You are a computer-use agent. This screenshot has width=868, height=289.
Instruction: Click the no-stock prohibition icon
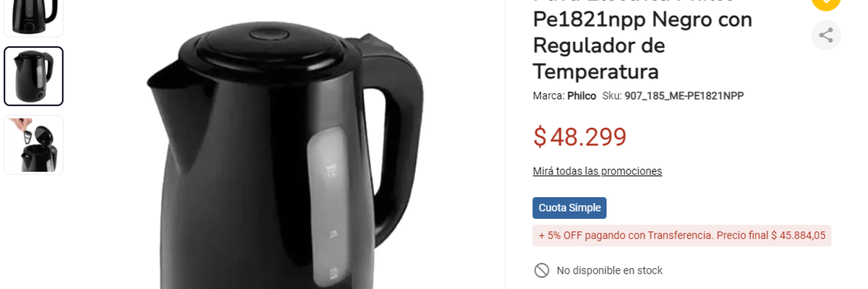(541, 270)
